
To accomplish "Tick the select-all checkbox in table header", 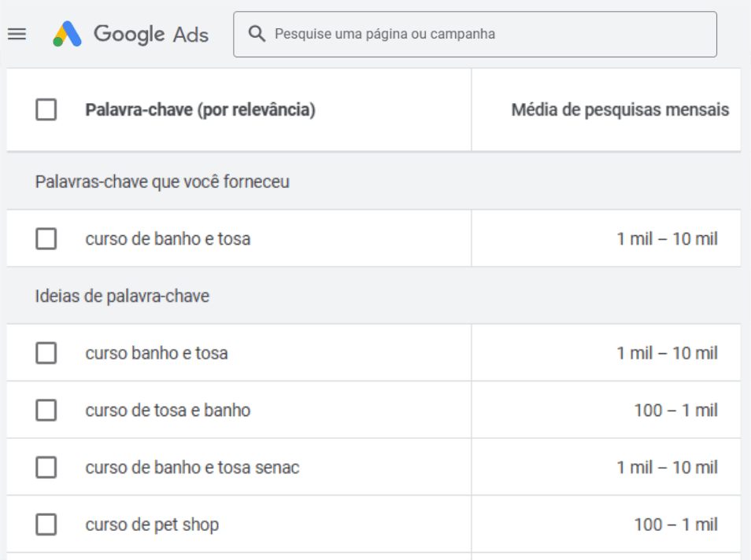I will 46,110.
